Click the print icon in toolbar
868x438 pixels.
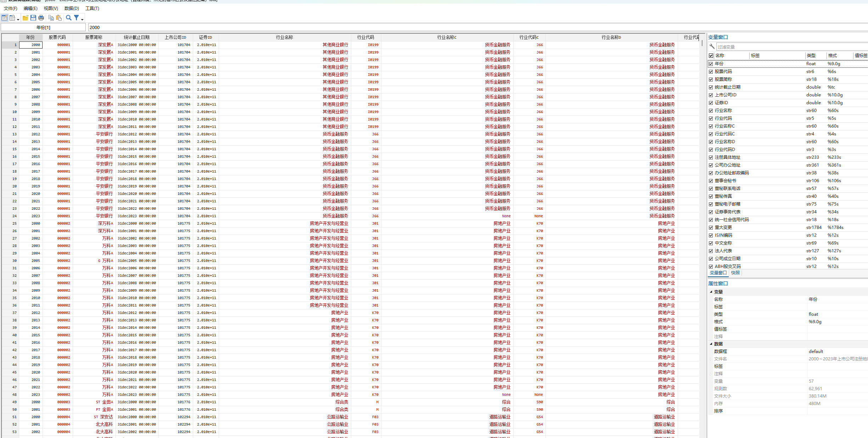(x=41, y=18)
